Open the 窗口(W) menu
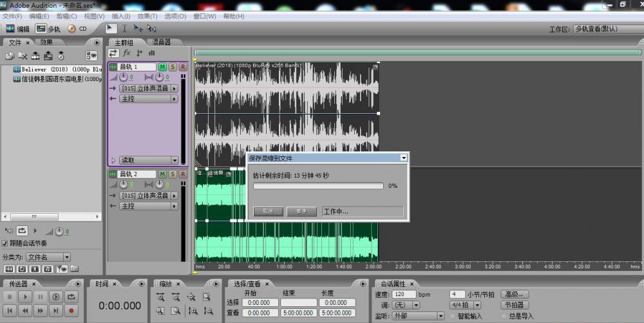 (x=205, y=17)
